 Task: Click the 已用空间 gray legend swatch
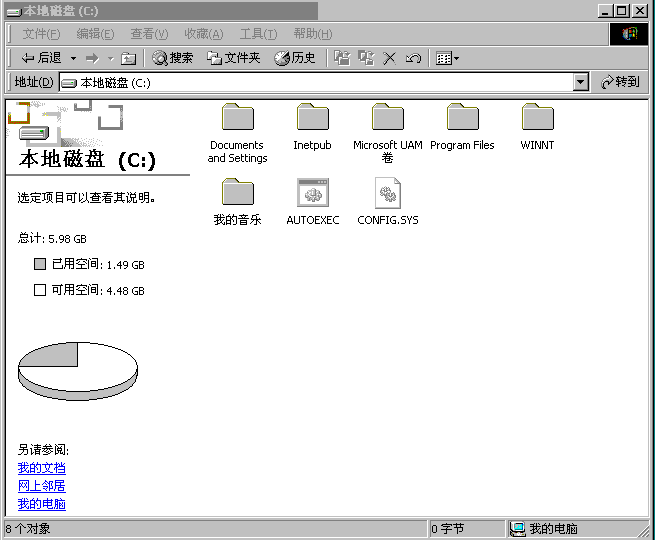pos(40,264)
